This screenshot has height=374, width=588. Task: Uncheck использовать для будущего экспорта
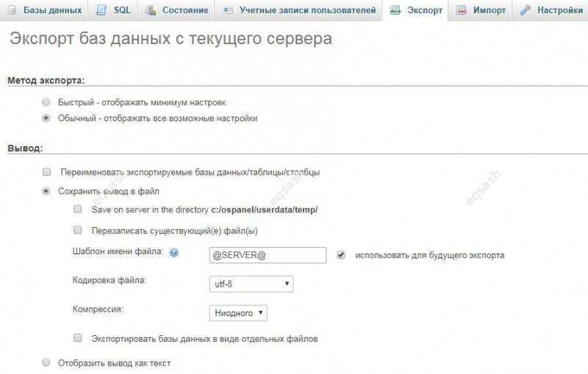pos(340,255)
